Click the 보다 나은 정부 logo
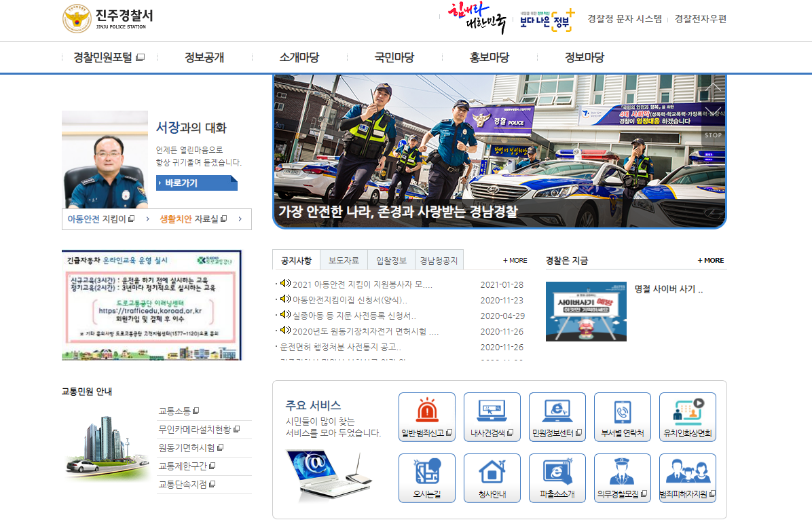The width and height of the screenshot is (812, 522). pyautogui.click(x=547, y=20)
